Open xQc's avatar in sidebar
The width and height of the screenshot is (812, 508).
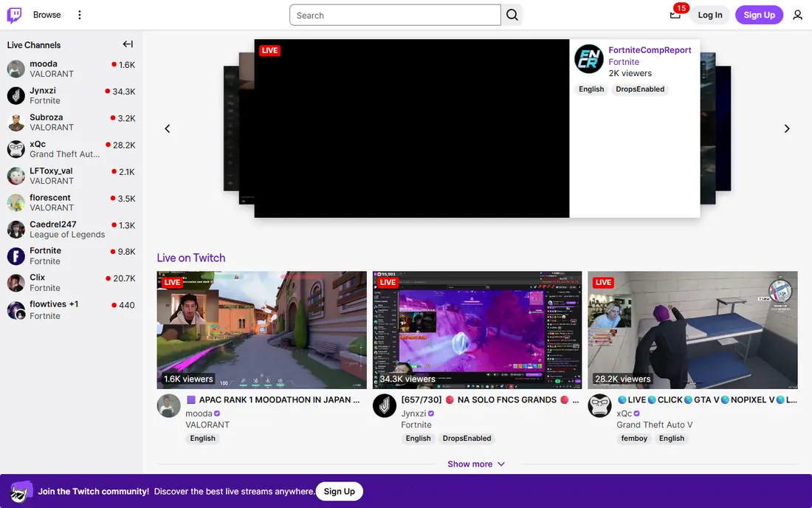(x=16, y=149)
